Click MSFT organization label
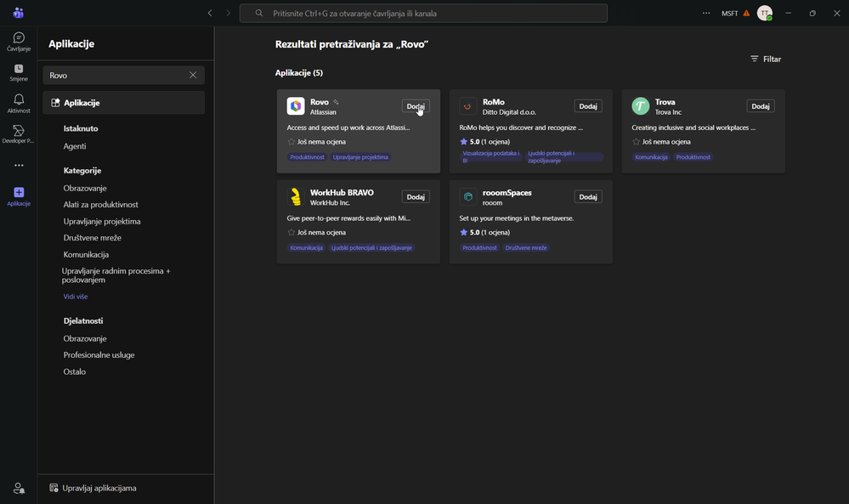This screenshot has width=849, height=504. 729,14
